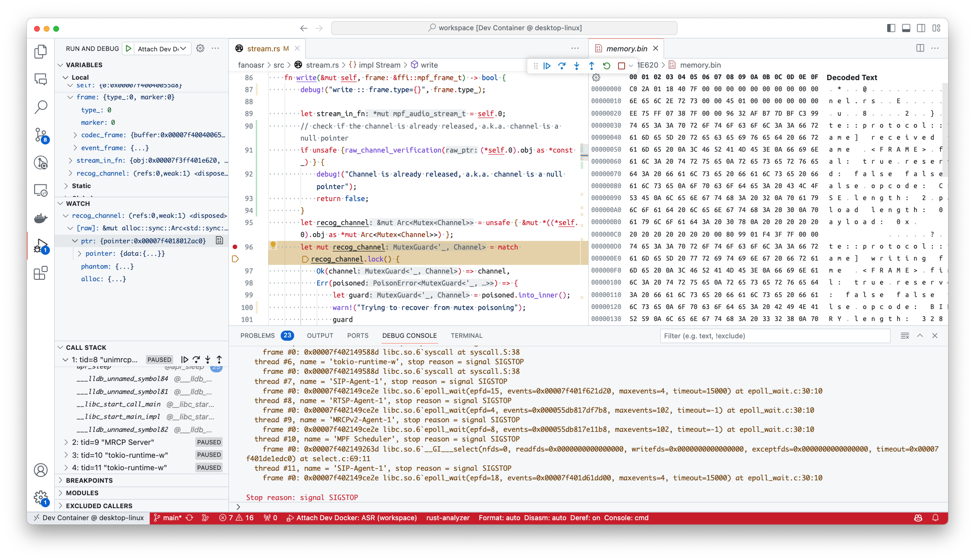Screen dimensions: 975x560
Task: Switch to the TERMINAL tab
Action: [466, 335]
